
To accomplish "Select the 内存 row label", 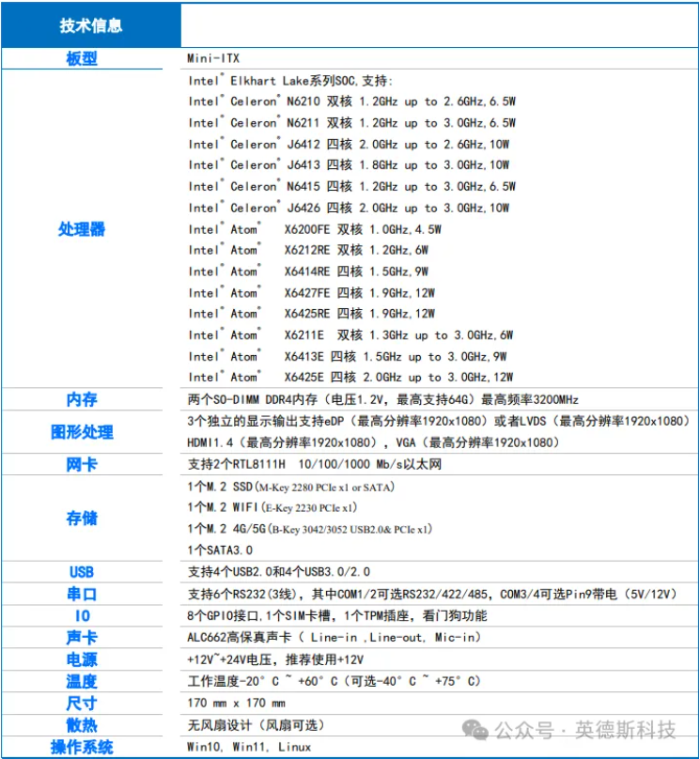I will click(82, 399).
